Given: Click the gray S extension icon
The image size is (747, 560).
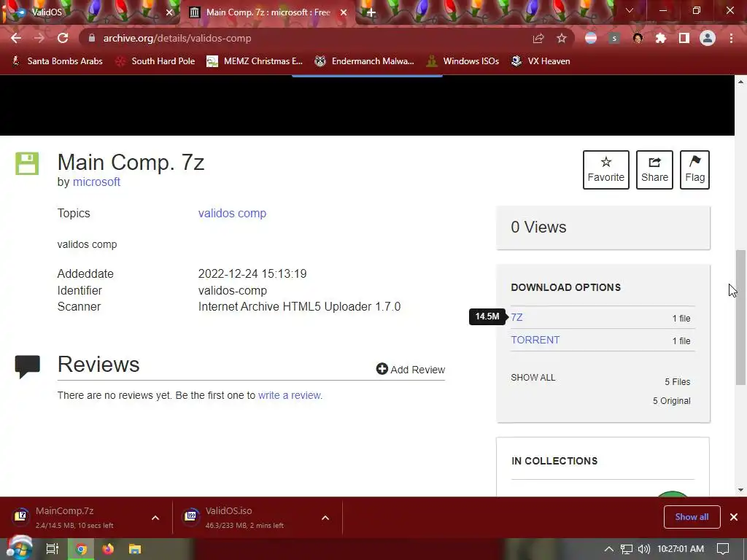Looking at the screenshot, I should pos(614,38).
